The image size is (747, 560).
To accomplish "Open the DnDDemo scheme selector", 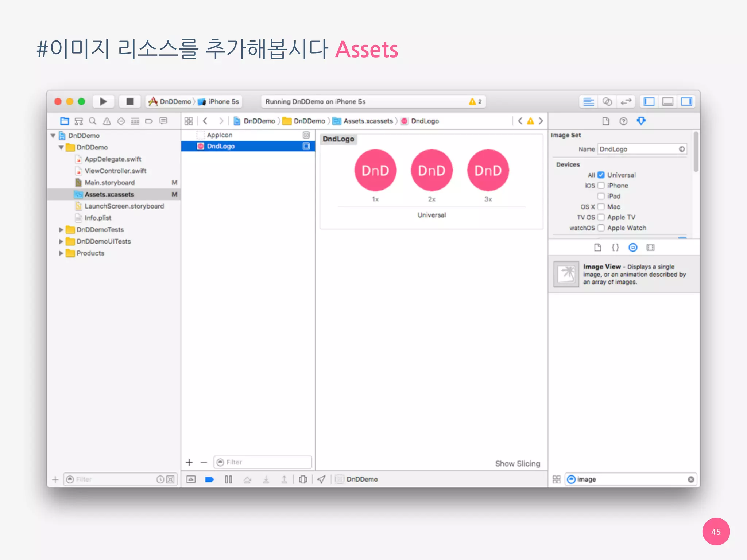I will coord(170,102).
